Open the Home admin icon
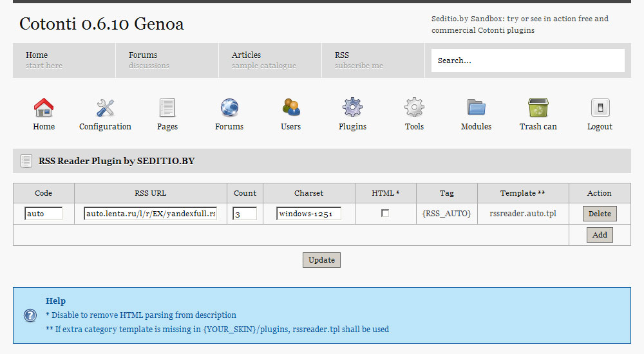The image size is (644, 354). [x=44, y=108]
